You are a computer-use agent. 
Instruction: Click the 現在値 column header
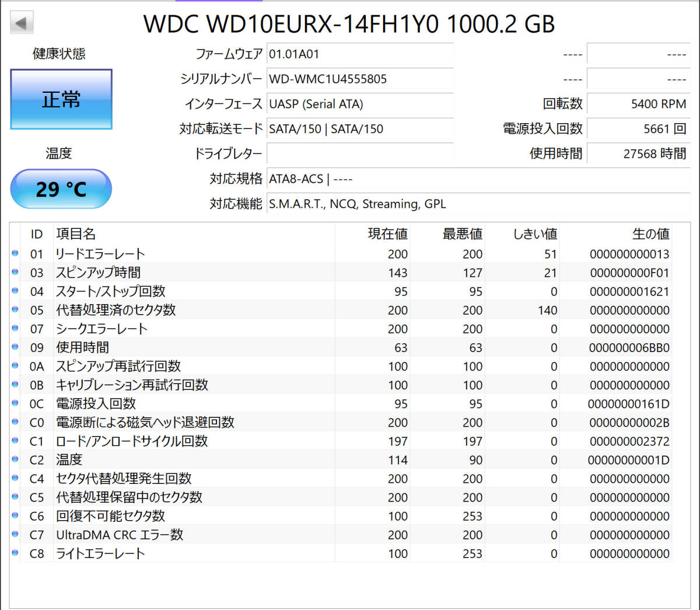tap(388, 234)
